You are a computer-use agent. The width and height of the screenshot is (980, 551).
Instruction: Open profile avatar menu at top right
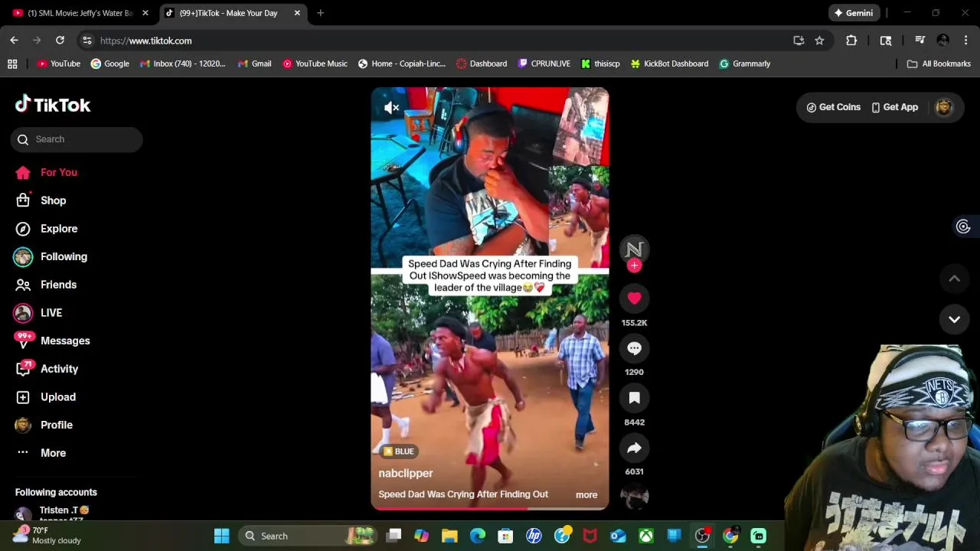[x=943, y=107]
